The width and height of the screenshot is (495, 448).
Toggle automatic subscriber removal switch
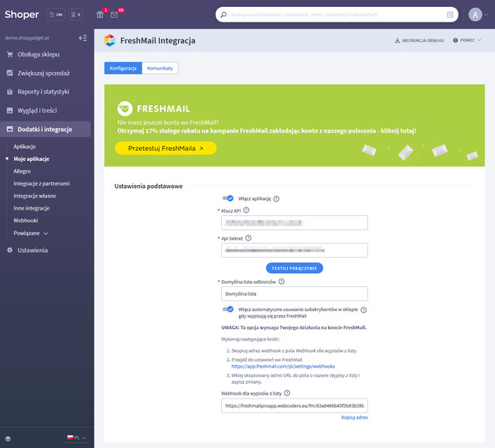coord(228,309)
